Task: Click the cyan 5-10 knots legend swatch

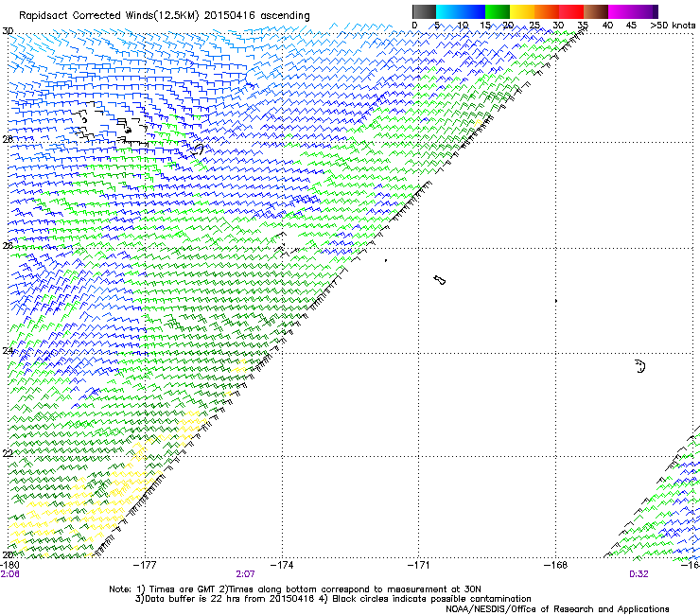Action: tap(448, 11)
